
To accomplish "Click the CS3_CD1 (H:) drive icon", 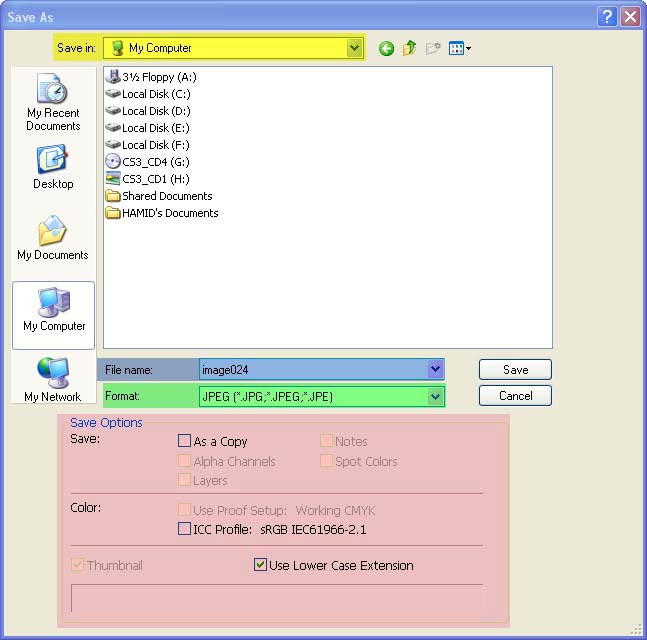I will point(113,179).
